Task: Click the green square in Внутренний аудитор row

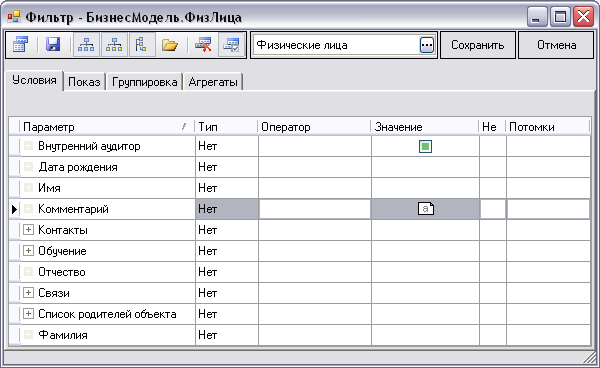Action: pyautogui.click(x=426, y=147)
